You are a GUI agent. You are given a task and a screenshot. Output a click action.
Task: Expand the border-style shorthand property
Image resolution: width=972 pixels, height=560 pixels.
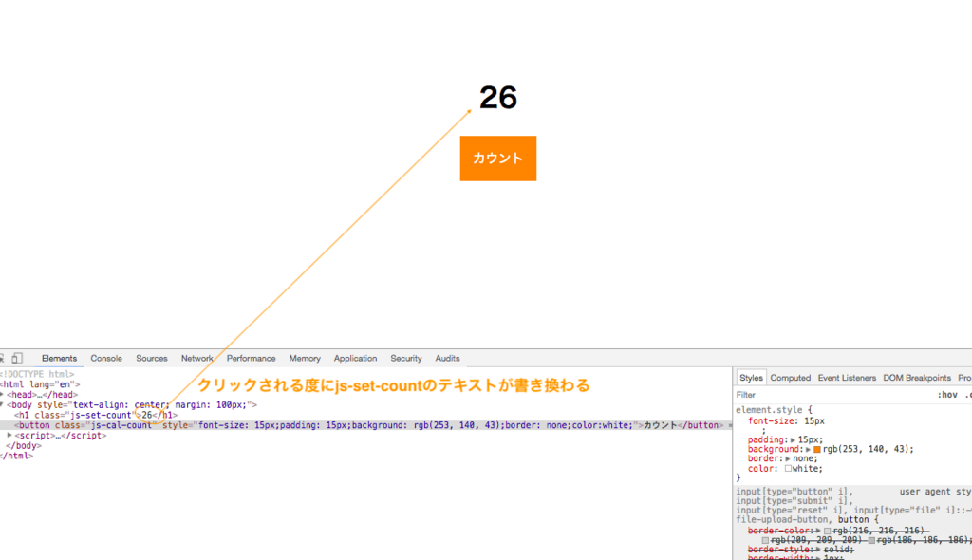click(818, 550)
